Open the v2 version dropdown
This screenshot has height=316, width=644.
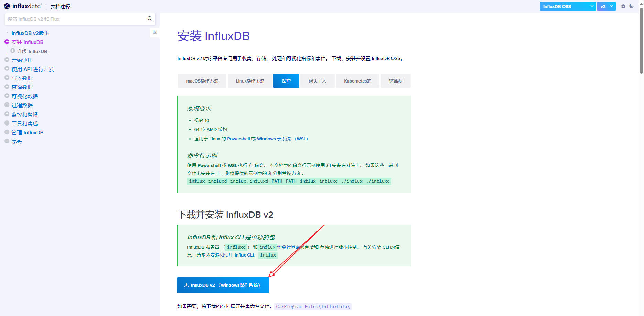coord(607,6)
